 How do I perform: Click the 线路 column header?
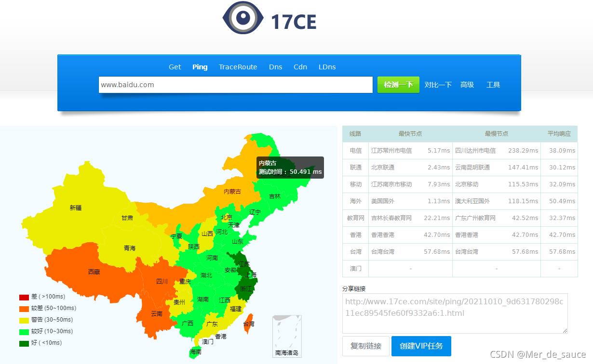[355, 134]
